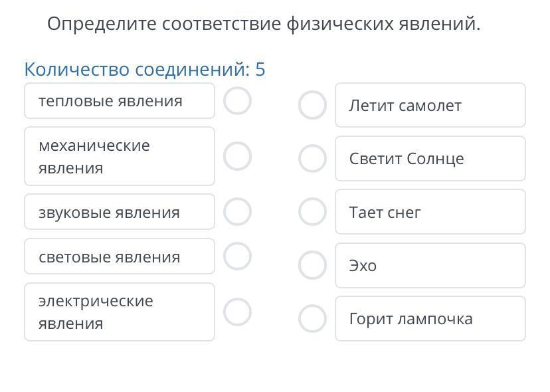The image size is (550, 392).
Task: Click the Светит Солнце answer box
Action: click(x=430, y=158)
